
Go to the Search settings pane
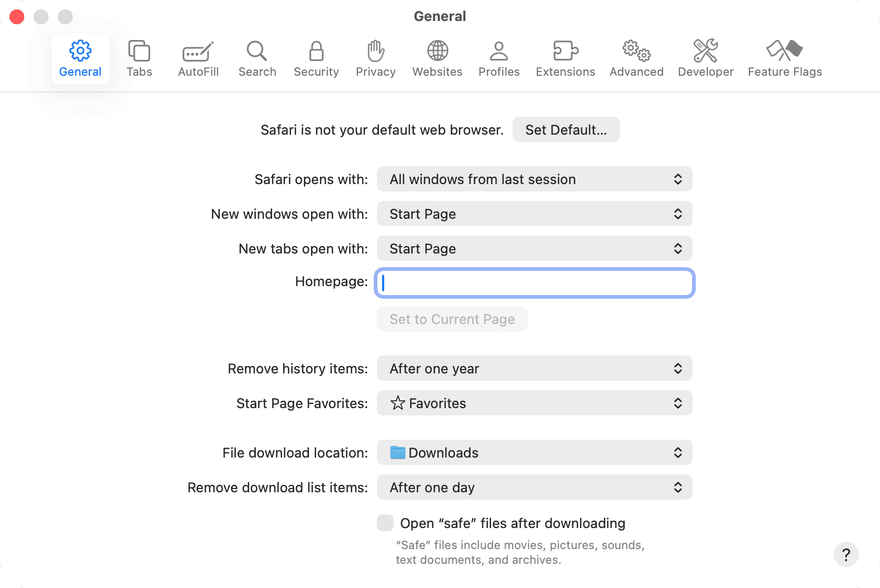pos(257,59)
